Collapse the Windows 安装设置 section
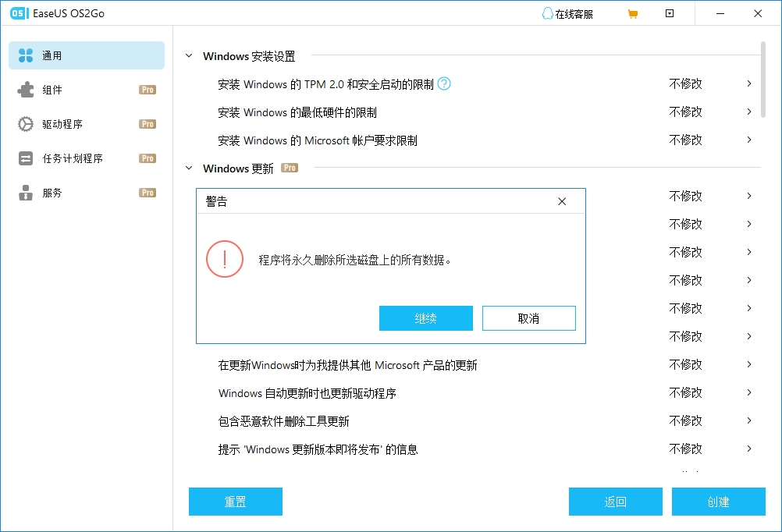Screen dimensions: 782x532 pyautogui.click(x=188, y=56)
